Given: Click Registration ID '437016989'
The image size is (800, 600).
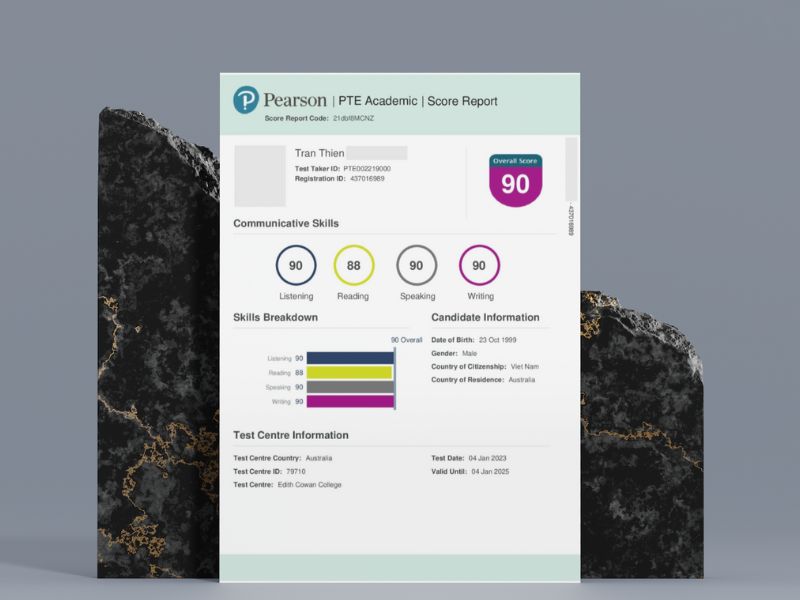Looking at the screenshot, I should click(x=367, y=179).
